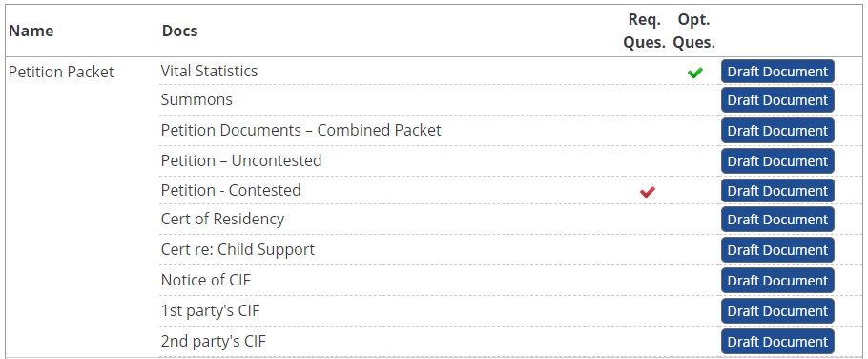The width and height of the screenshot is (868, 359).
Task: Draft Document for Notice of CIF
Action: pos(777,281)
